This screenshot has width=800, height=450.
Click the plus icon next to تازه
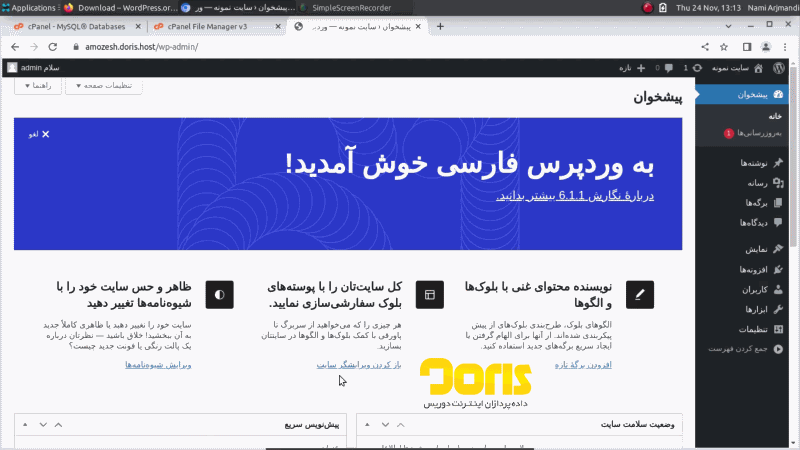(641, 68)
